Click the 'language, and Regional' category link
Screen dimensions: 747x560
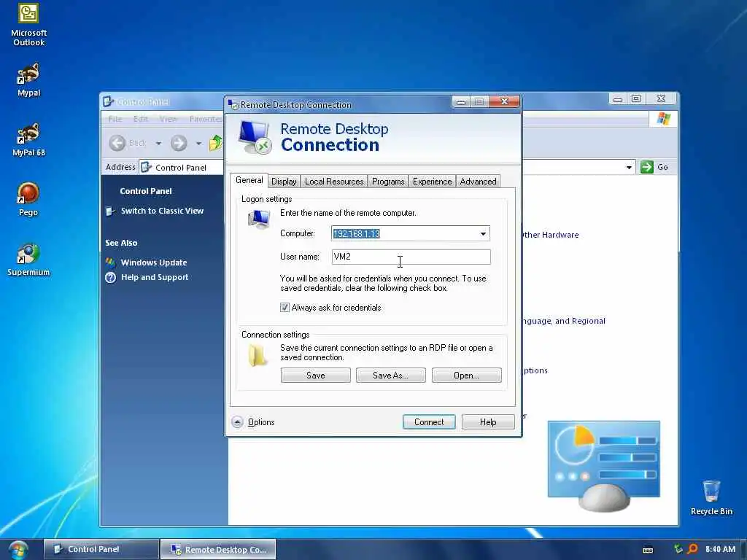point(564,321)
